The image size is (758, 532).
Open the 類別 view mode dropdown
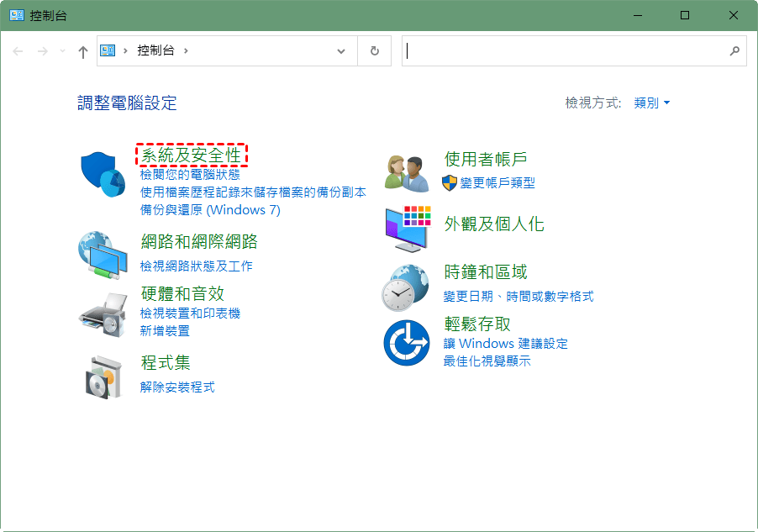tap(651, 103)
